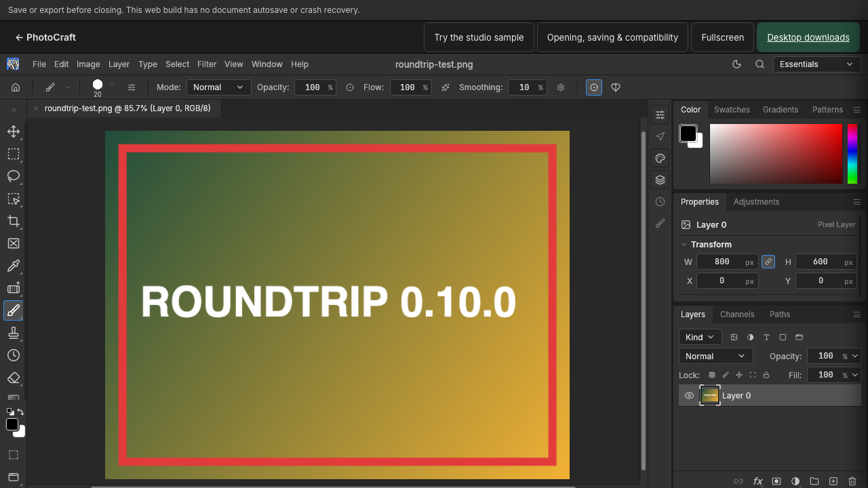Delete layer with the trash icon
This screenshot has width=868, height=488.
852,481
